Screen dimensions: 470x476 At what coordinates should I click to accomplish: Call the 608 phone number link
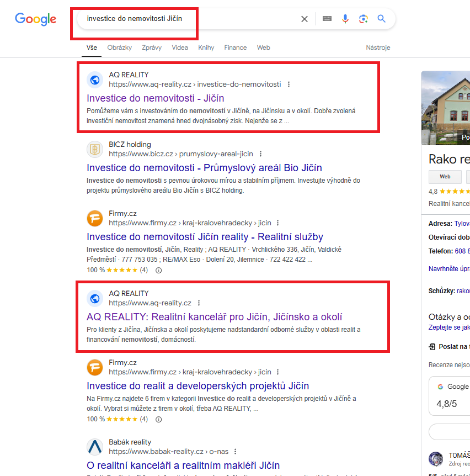point(462,251)
